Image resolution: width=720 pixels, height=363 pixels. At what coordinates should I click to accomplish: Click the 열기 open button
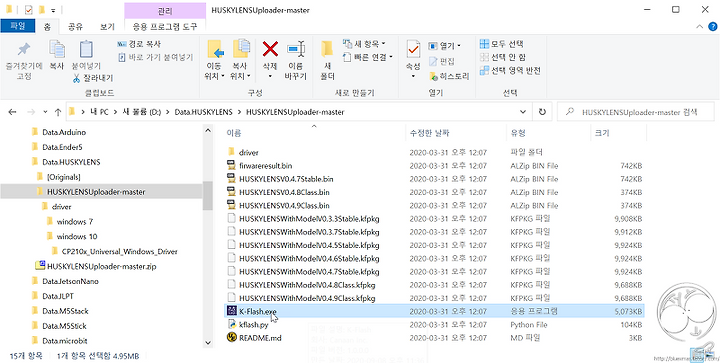point(444,46)
